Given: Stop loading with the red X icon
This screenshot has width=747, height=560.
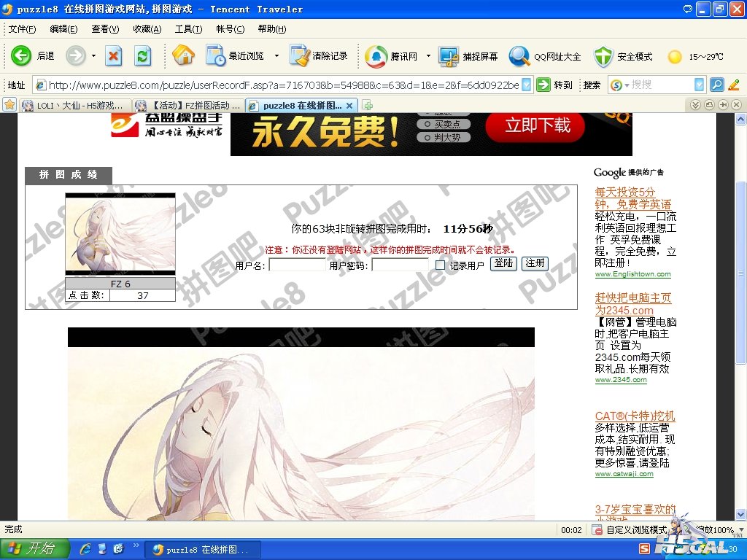Looking at the screenshot, I should [x=113, y=56].
